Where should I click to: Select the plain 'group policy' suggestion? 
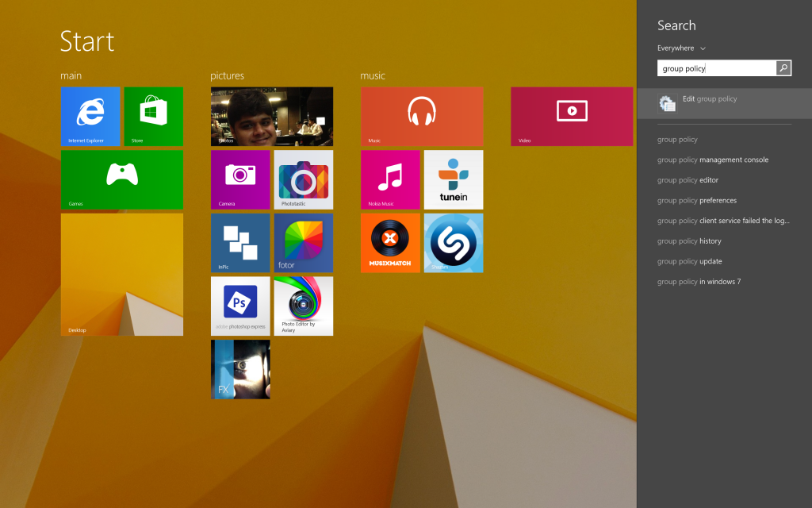(x=677, y=140)
